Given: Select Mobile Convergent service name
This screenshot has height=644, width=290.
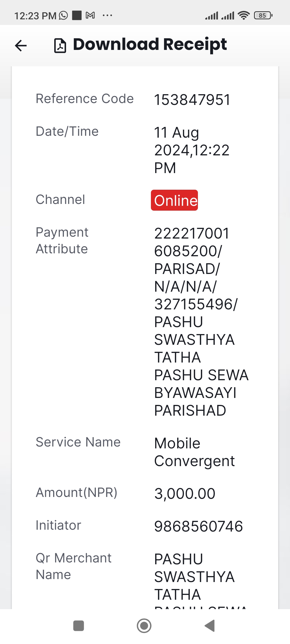Looking at the screenshot, I should (x=194, y=452).
